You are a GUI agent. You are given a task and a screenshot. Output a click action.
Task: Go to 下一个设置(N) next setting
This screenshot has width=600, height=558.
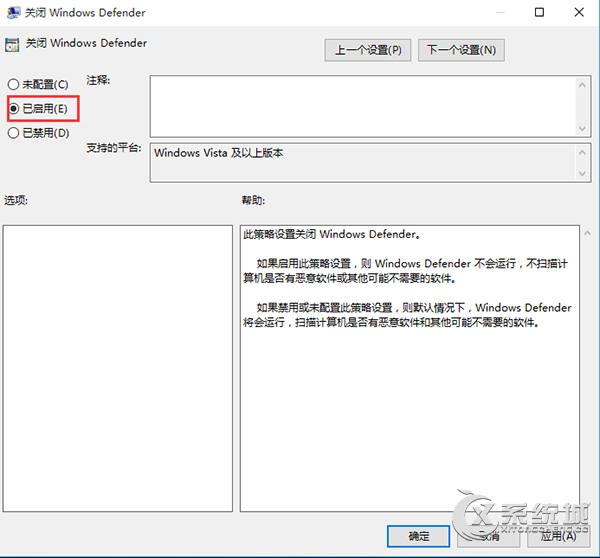tap(461, 50)
